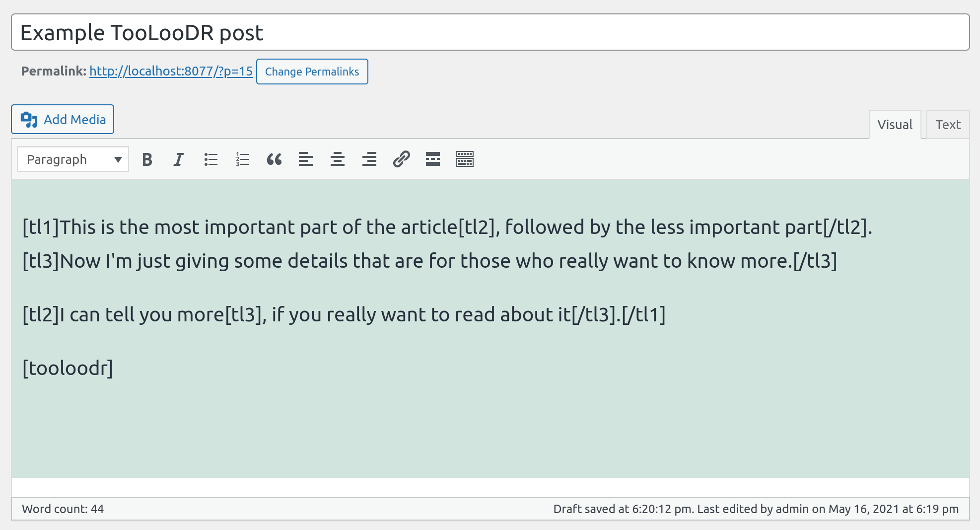Insert Read More tag
Viewport: 980px width, 530px height.
pos(433,159)
